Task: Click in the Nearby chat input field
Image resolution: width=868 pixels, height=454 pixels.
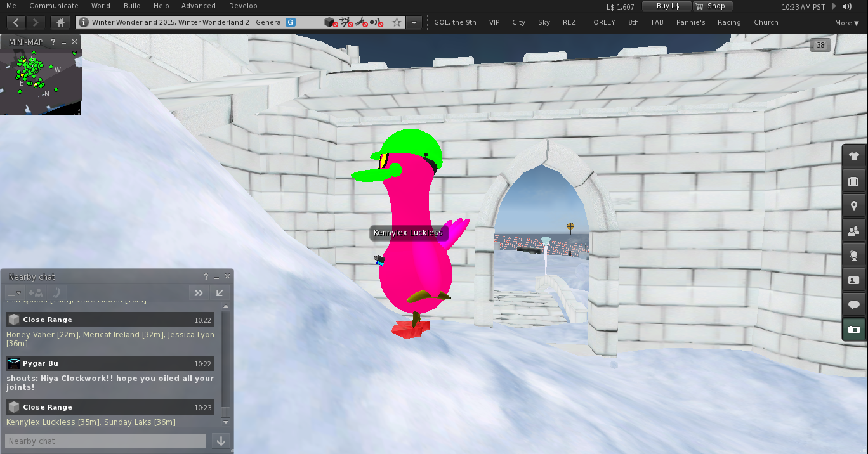Action: [x=106, y=441]
